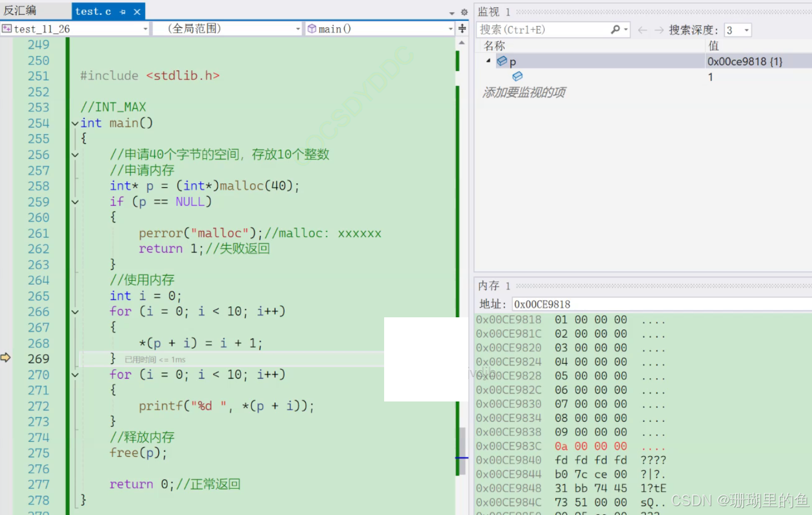This screenshot has height=515, width=812.
Task: Click the 名称 column header
Action: coord(494,46)
